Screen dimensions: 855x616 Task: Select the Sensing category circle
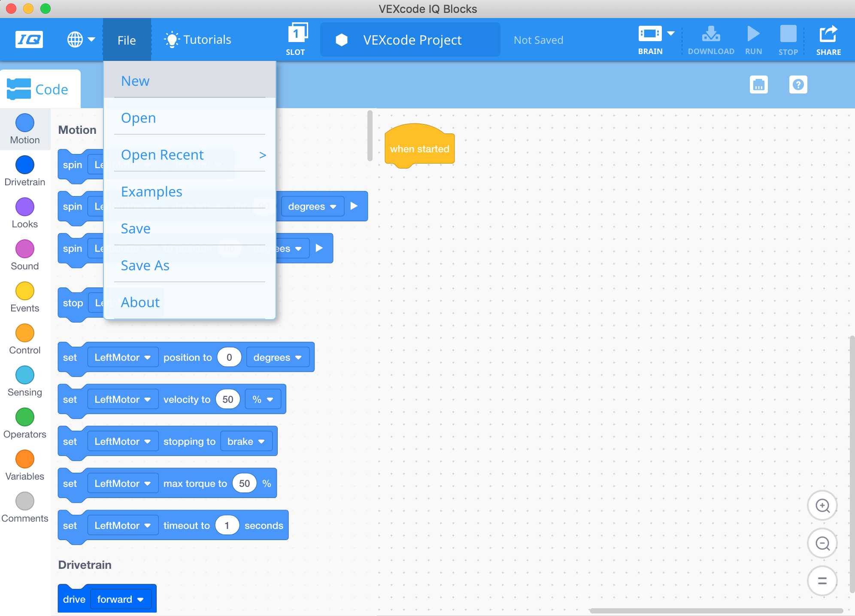click(x=25, y=375)
